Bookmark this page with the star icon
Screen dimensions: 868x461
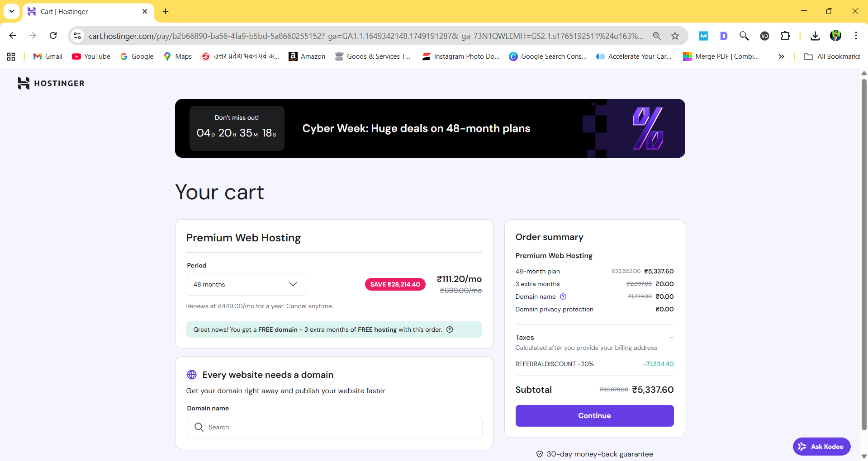[x=675, y=35]
